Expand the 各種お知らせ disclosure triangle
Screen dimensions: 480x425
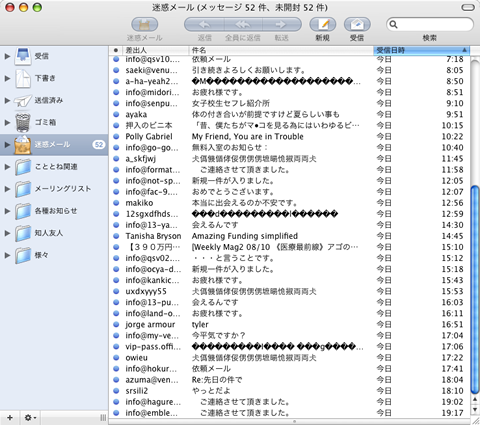click(7, 211)
